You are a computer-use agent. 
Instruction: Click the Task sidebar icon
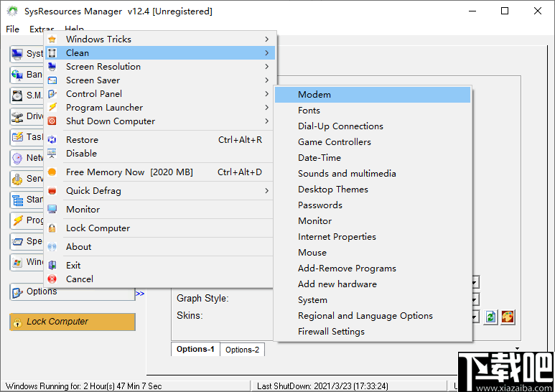coord(17,137)
